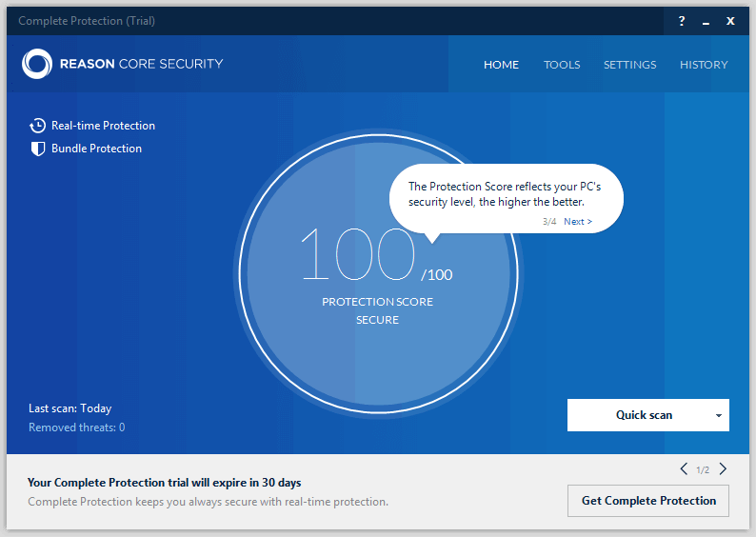This screenshot has width=756, height=537.
Task: Click Next in the tooltip bubble
Action: [578, 221]
